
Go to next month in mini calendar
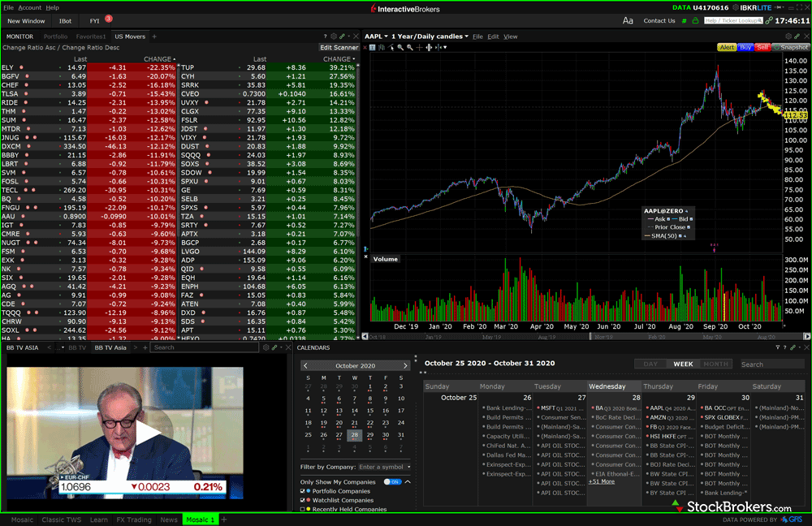405,365
